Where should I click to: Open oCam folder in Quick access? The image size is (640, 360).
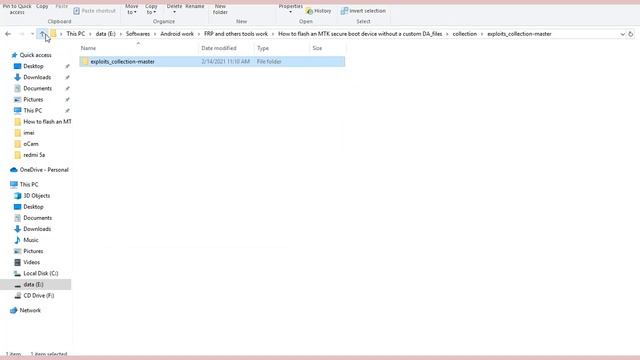pos(31,144)
